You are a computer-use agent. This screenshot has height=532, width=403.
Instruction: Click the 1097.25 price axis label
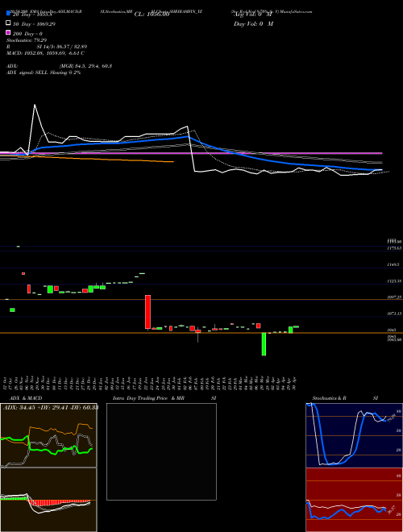pyautogui.click(x=394, y=297)
